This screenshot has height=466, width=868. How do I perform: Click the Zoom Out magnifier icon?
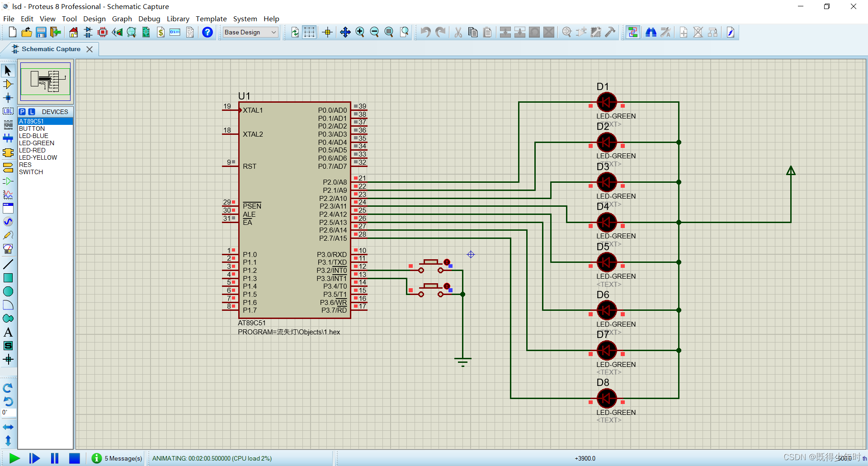(x=374, y=32)
